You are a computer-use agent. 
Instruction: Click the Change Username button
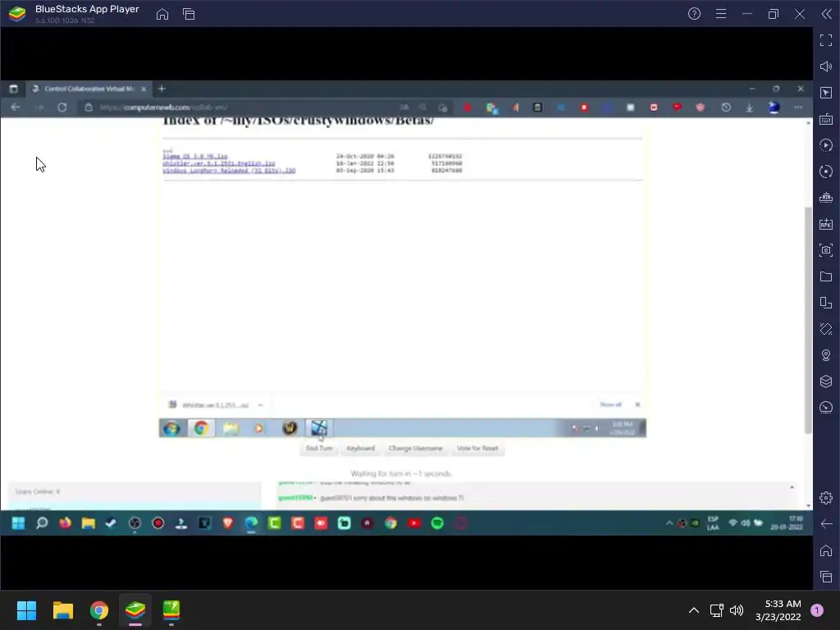[416, 449]
